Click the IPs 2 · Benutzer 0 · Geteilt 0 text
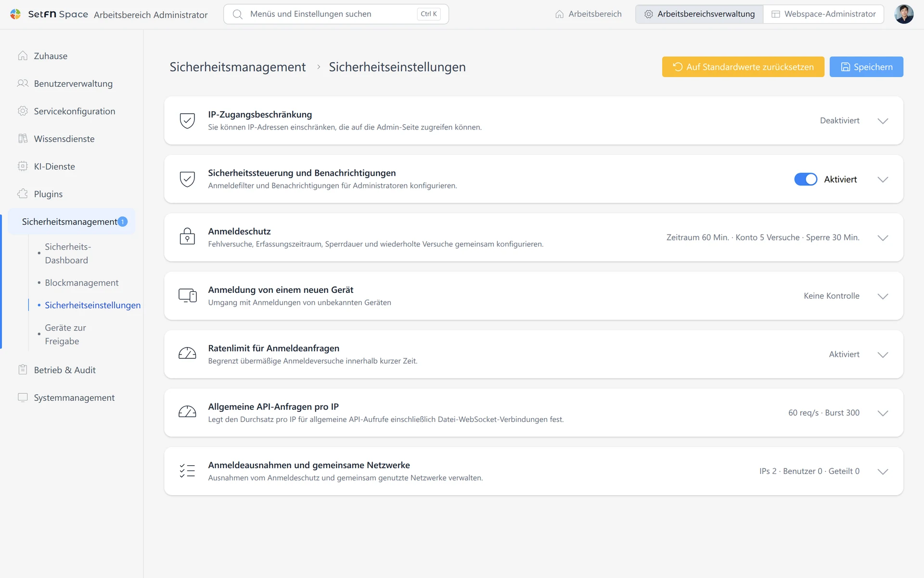 tap(809, 471)
